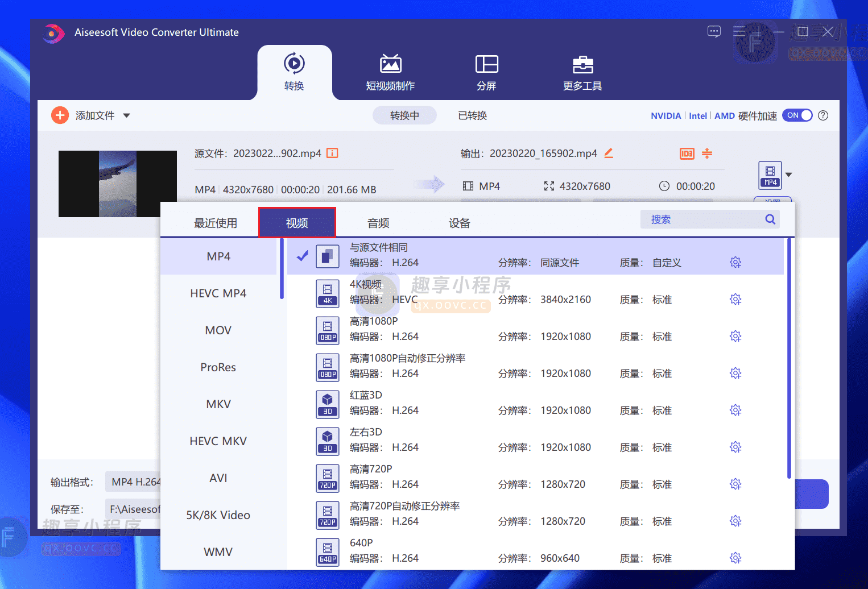The image size is (868, 589).
Task: Expand the output format dropdown arrow
Action: click(789, 175)
